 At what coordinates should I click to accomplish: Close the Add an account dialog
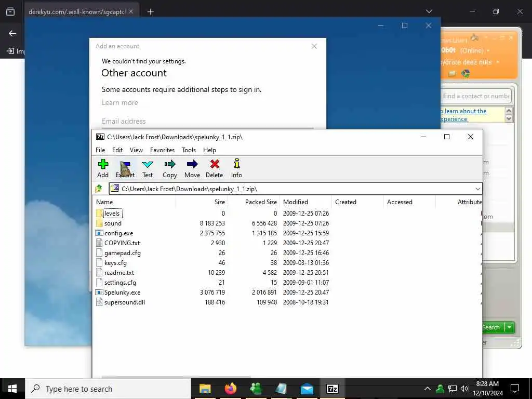tap(314, 46)
